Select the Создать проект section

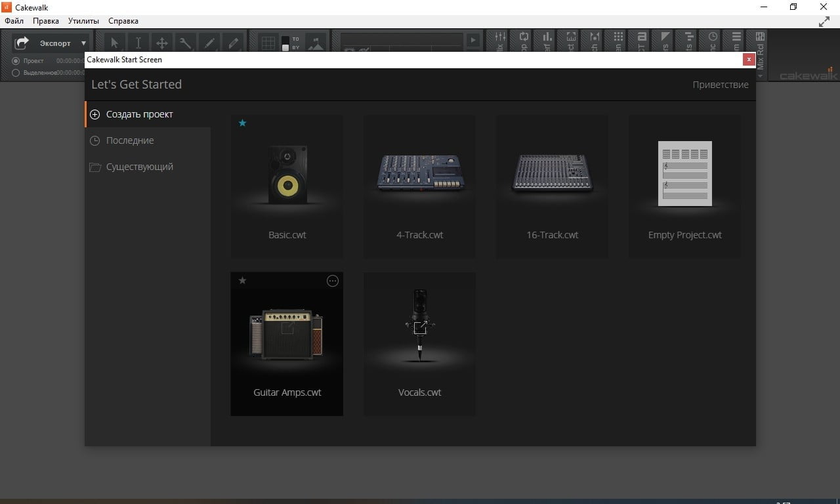148,114
